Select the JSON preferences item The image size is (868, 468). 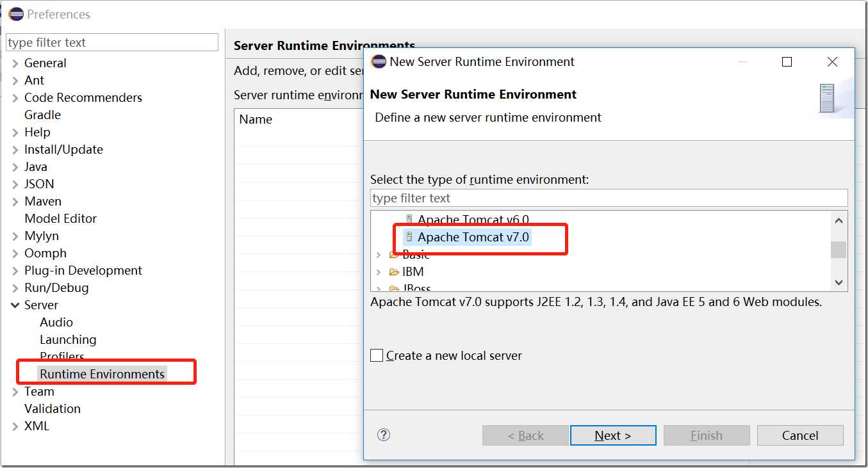click(39, 184)
